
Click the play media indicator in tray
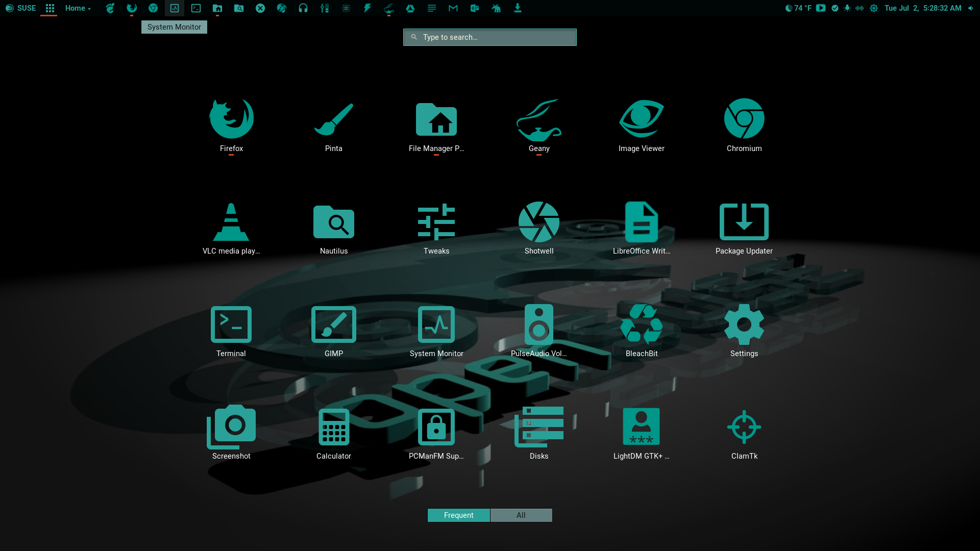[821, 8]
